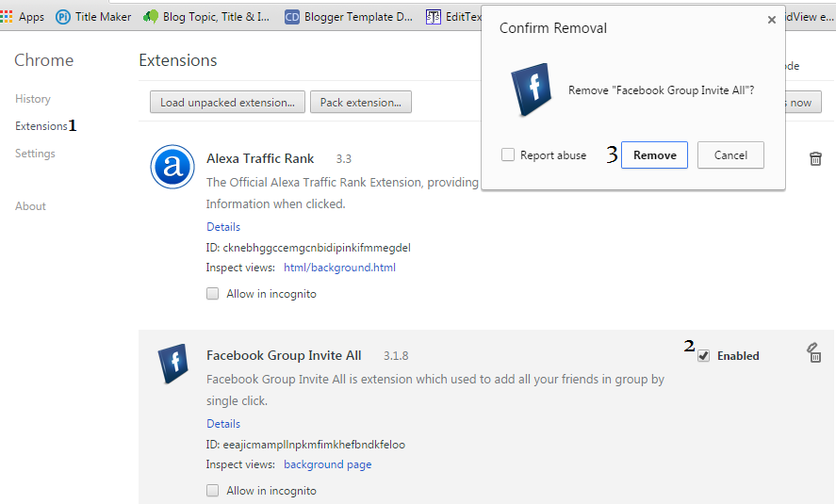Screen dimensions: 836x504
Task: Open Details link for Facebook Group Invite All
Action: click(223, 424)
